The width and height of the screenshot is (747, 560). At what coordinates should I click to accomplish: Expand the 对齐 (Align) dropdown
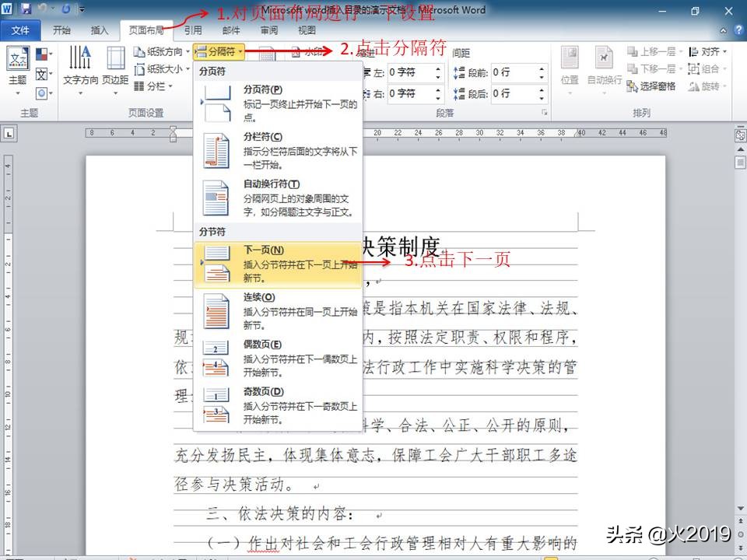(x=712, y=52)
